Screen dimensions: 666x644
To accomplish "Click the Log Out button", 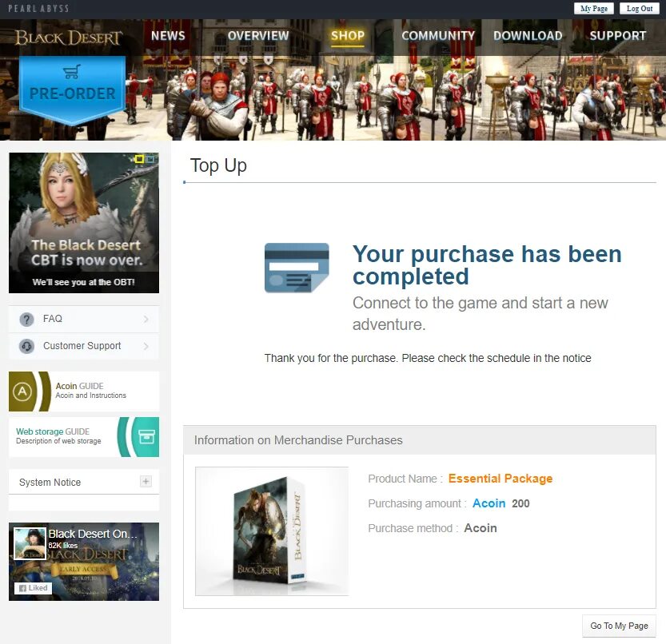I will tap(640, 9).
